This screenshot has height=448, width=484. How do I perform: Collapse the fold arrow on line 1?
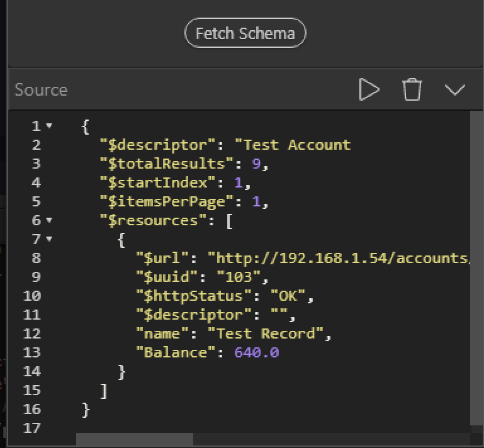click(x=49, y=126)
